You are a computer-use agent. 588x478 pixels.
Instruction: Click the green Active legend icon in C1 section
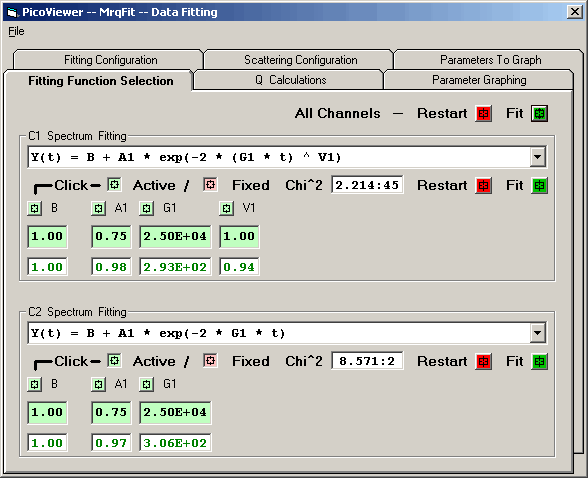pos(114,184)
